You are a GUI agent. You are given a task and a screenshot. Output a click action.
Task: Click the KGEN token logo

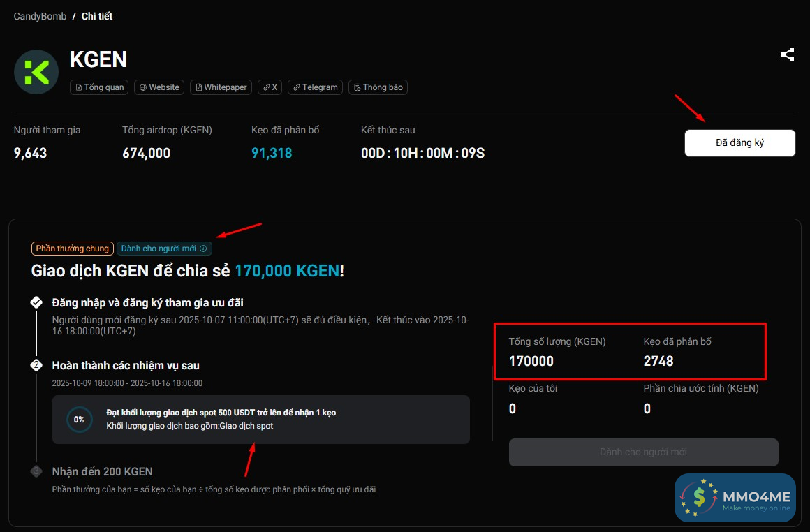(36, 72)
